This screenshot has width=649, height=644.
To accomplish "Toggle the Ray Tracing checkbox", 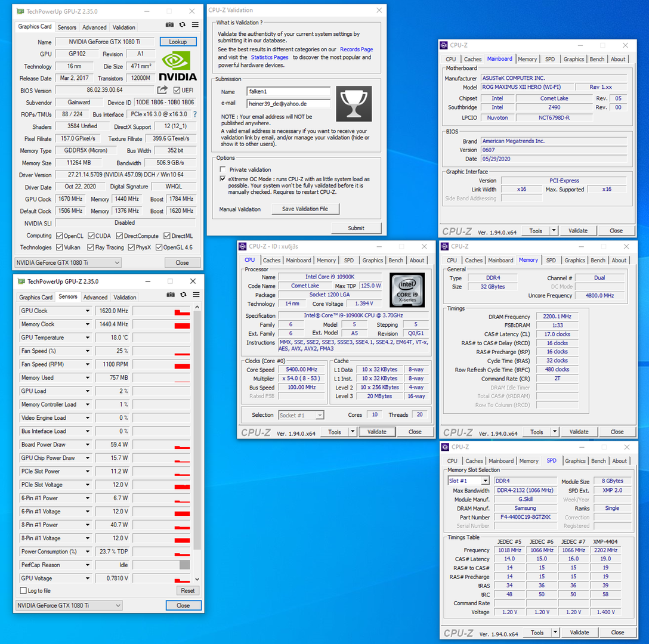I will [91, 247].
